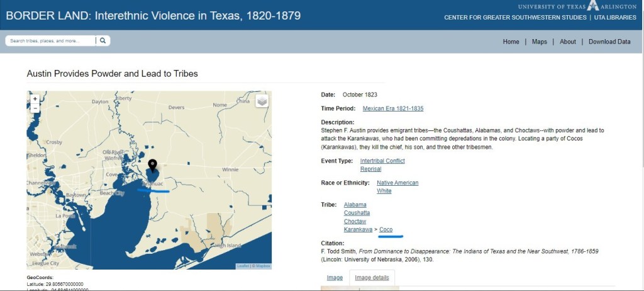The image size is (644, 291).
Task: Open the Home menu item
Action: point(511,42)
